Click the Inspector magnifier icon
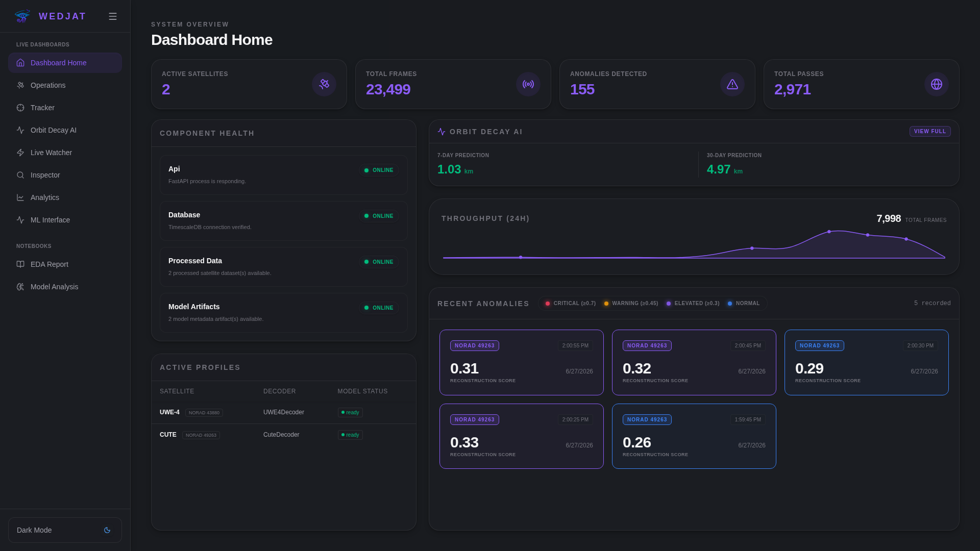 20,175
